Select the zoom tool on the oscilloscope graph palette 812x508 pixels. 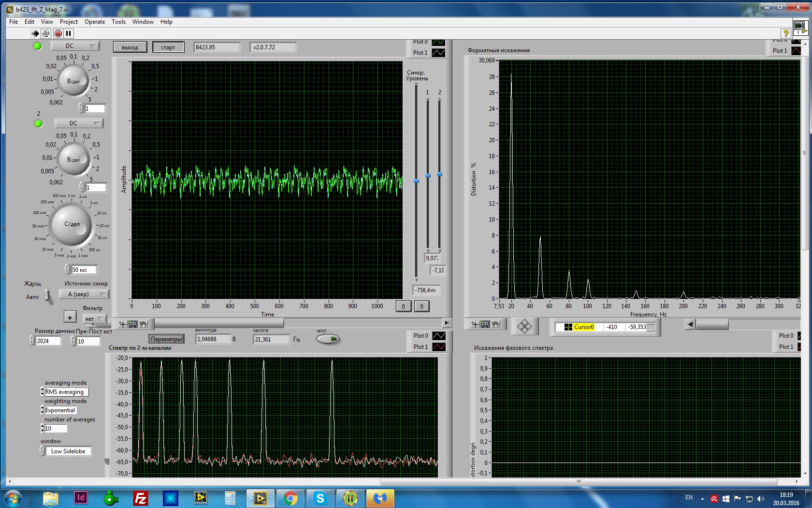click(x=133, y=324)
